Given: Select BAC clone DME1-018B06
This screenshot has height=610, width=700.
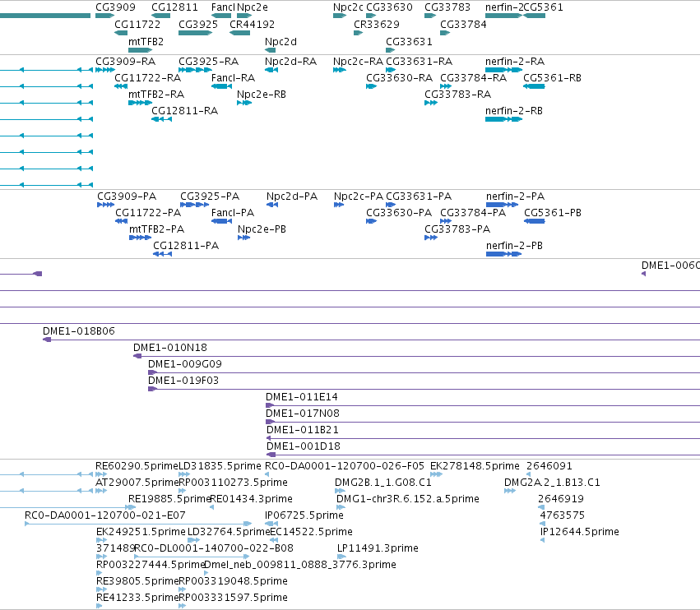Looking at the screenshot, I should (372, 340).
